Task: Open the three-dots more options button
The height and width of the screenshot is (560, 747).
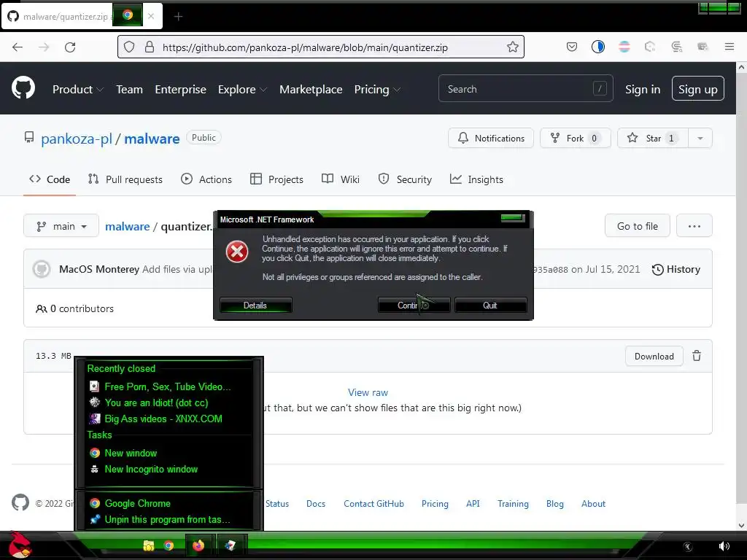Action: (694, 226)
